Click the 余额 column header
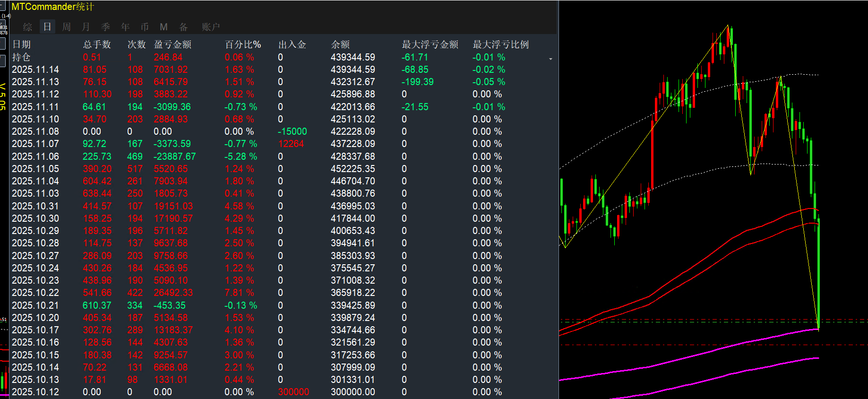This screenshot has width=868, height=399. (x=340, y=44)
